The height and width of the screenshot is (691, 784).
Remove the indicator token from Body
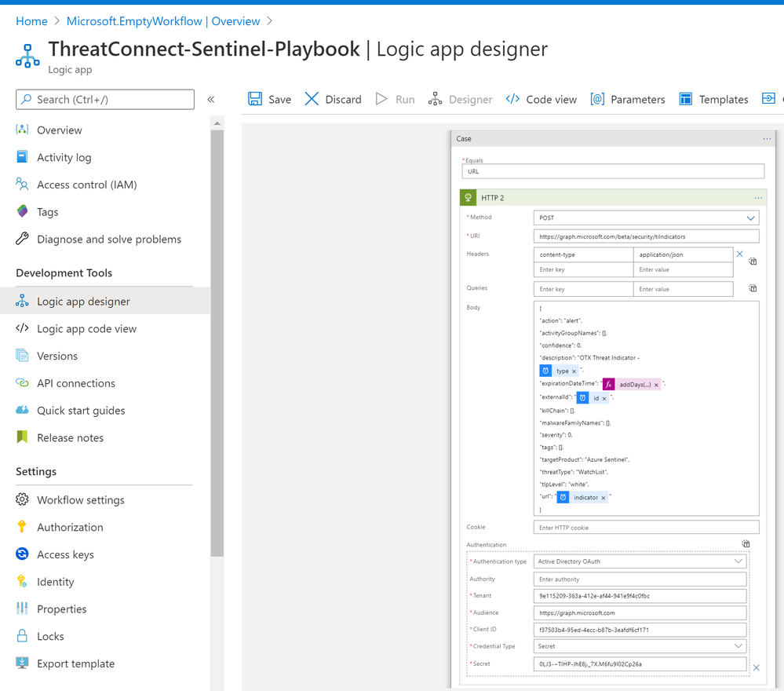coord(603,497)
